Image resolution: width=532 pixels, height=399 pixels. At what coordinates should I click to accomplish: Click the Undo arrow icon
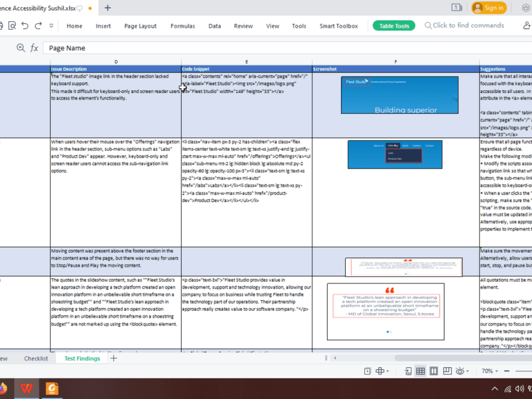(x=25, y=26)
